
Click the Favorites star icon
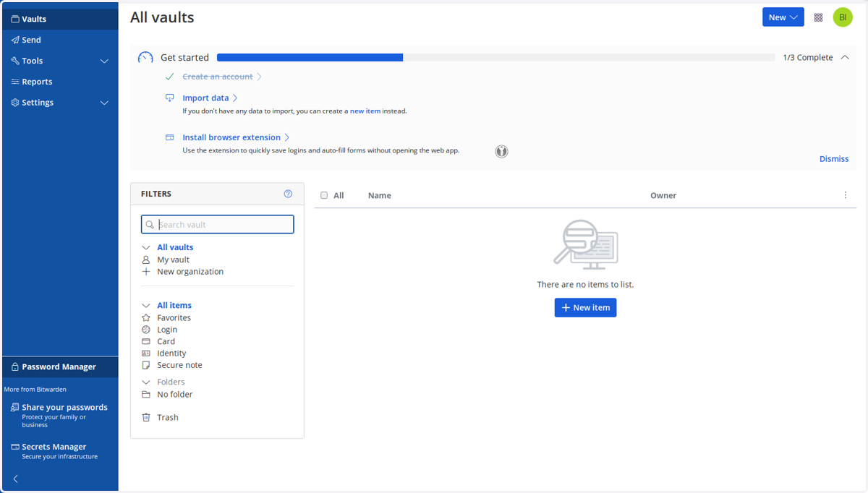[146, 317]
